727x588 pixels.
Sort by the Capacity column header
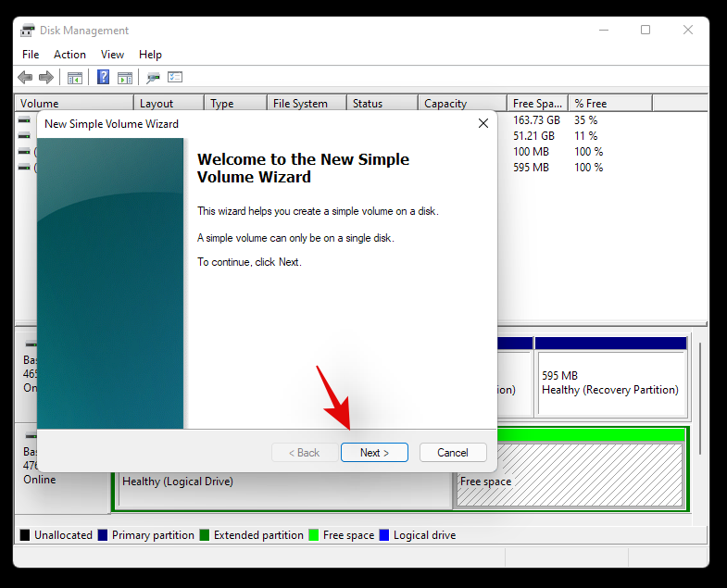(x=461, y=104)
